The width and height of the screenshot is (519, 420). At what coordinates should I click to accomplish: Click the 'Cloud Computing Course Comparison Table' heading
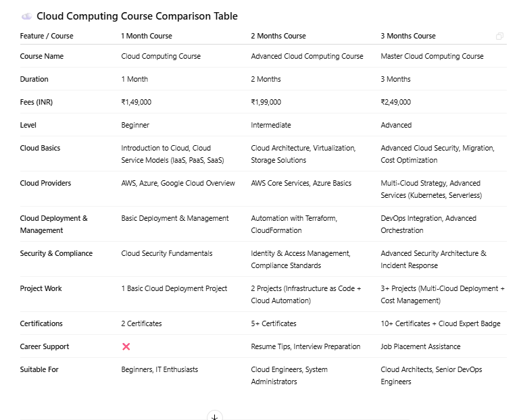coord(137,16)
